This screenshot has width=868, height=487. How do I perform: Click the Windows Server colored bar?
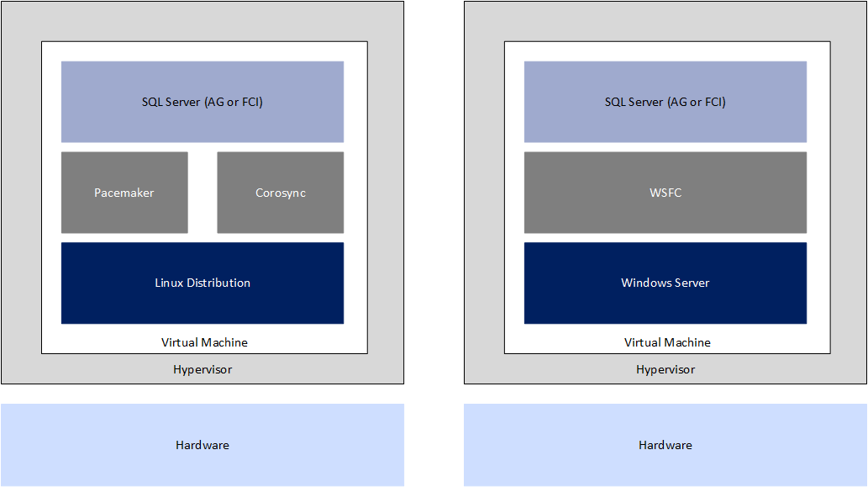pyautogui.click(x=665, y=283)
